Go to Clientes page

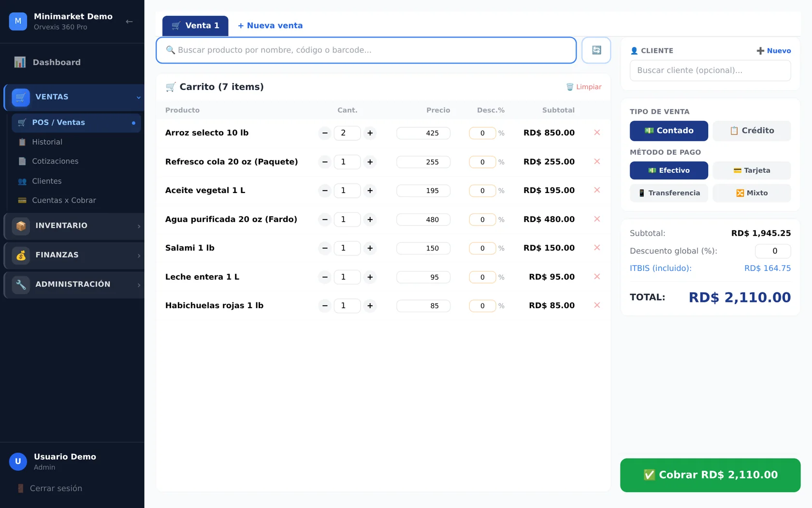(x=76, y=181)
